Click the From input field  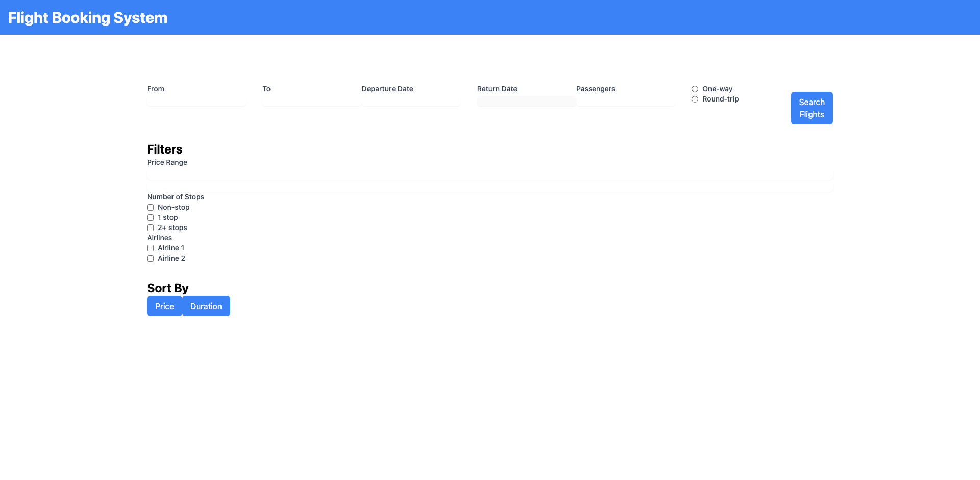[x=196, y=101]
